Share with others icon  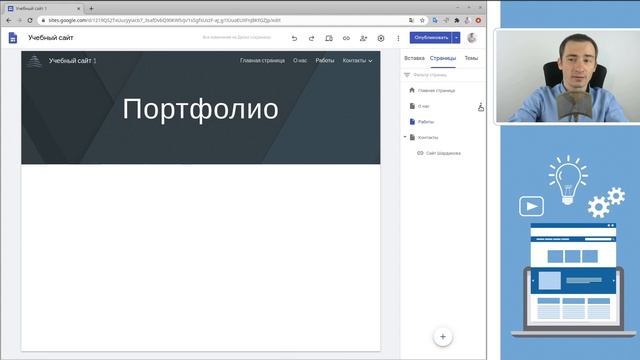click(x=363, y=38)
